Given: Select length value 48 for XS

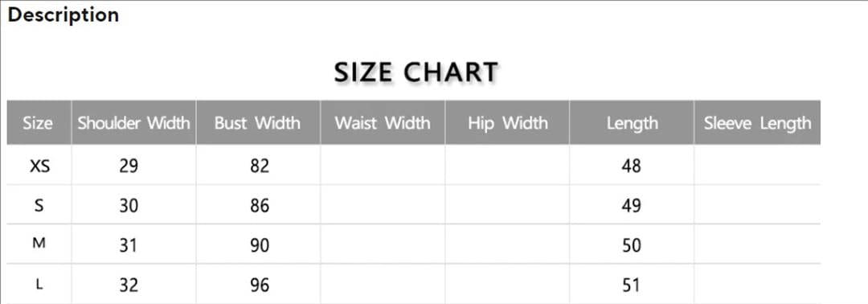Looking at the screenshot, I should point(631,166).
